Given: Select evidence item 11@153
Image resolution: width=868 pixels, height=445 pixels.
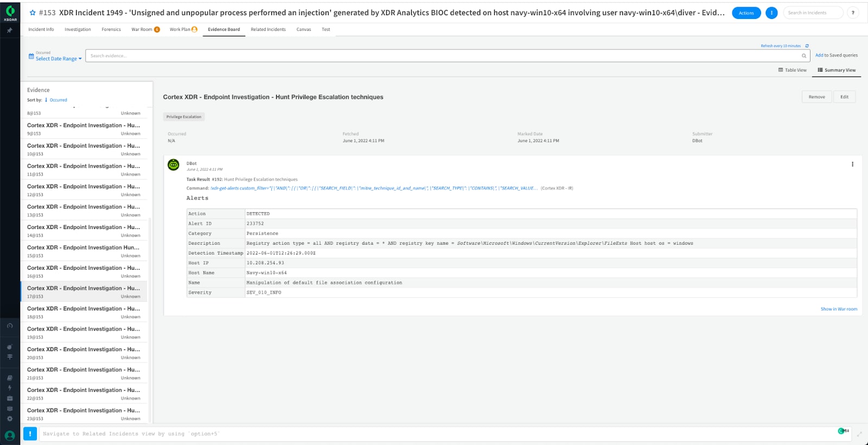Looking at the screenshot, I should 84,170.
